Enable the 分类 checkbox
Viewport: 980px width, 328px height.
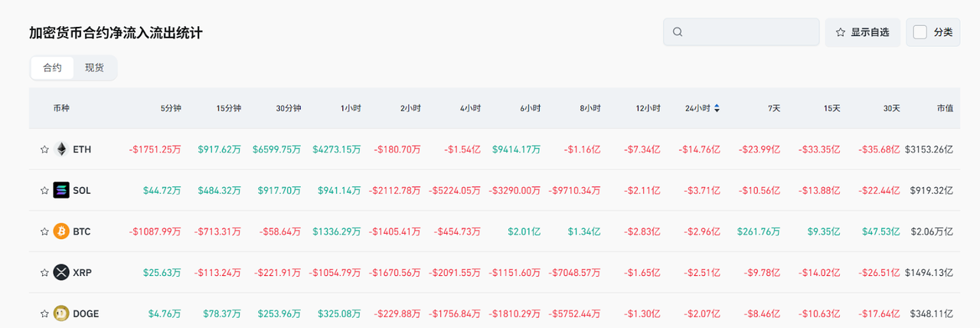[920, 32]
